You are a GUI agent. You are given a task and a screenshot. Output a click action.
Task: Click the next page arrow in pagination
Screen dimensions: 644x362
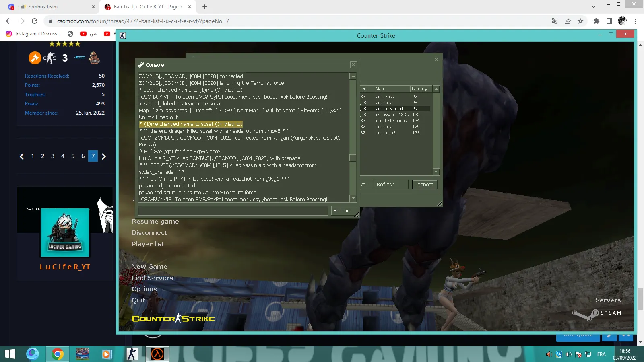[104, 156]
